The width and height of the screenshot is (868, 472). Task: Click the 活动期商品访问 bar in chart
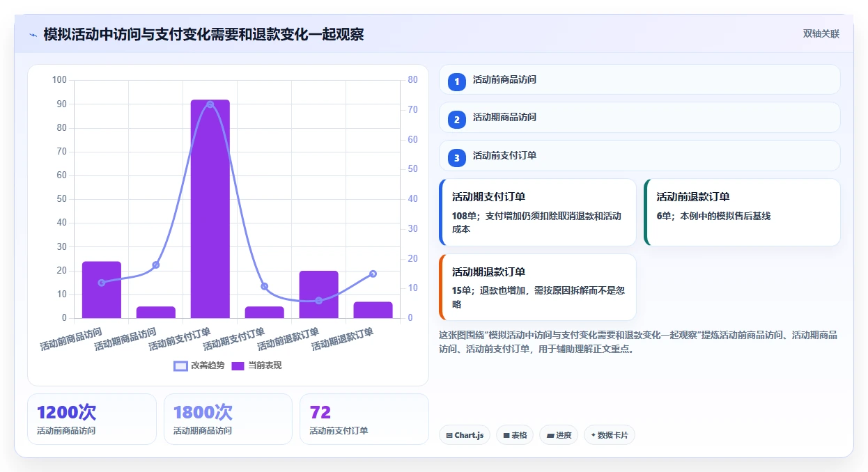click(x=156, y=312)
